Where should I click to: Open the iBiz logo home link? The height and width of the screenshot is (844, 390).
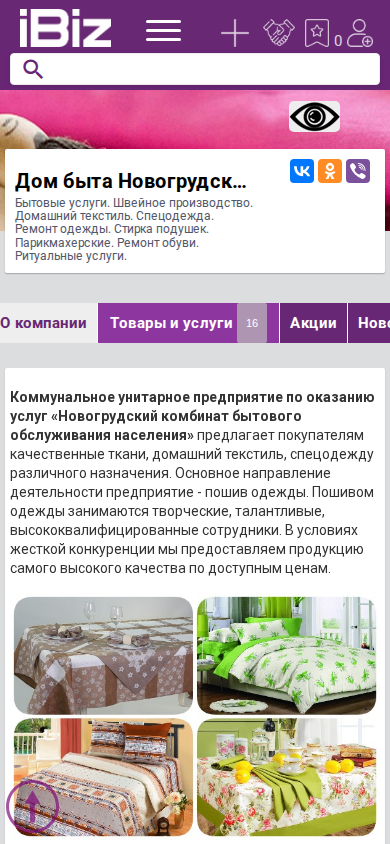click(x=65, y=29)
